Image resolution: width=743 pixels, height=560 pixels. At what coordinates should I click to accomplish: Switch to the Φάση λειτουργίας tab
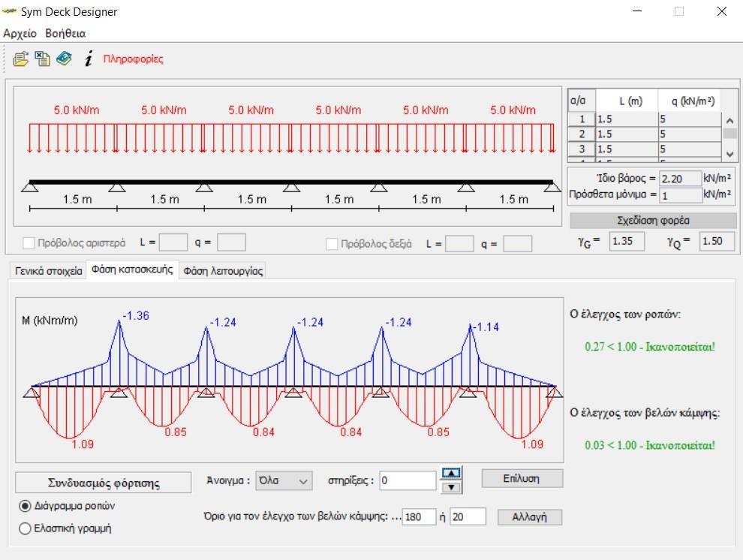click(223, 271)
